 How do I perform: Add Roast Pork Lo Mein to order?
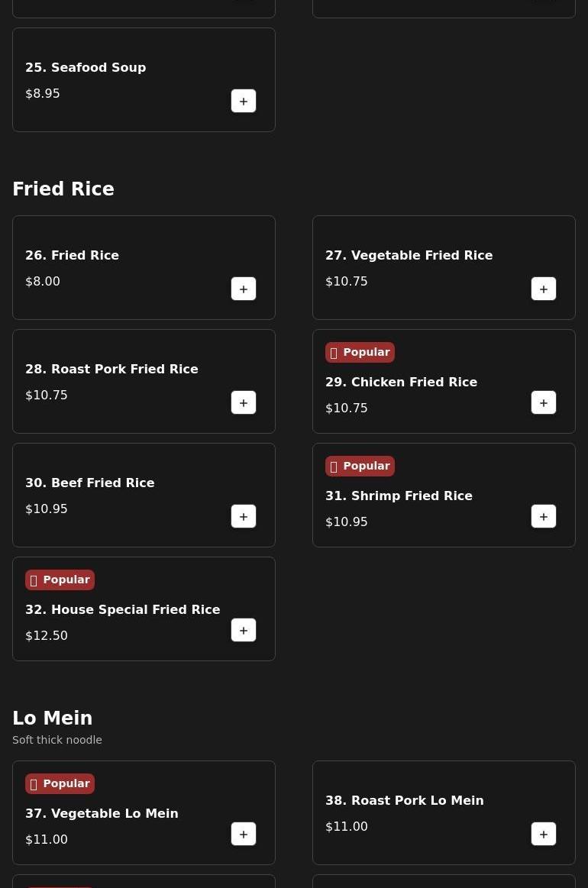point(544,835)
